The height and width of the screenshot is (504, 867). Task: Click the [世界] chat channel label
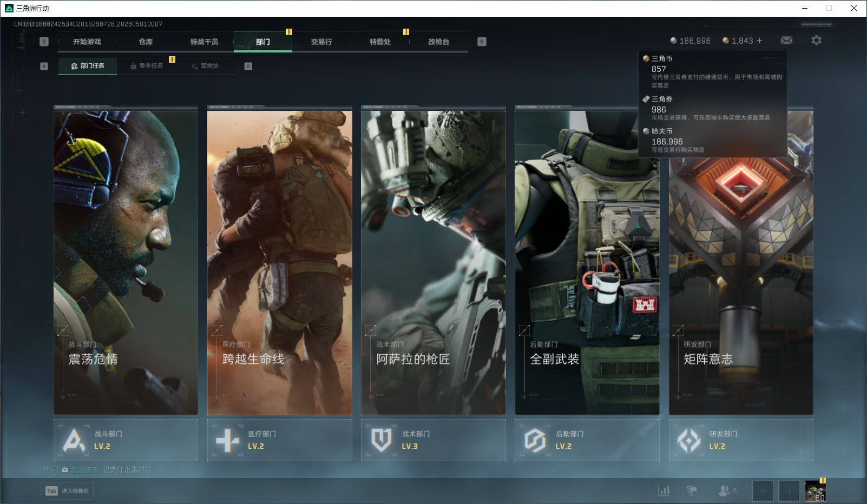tap(49, 469)
